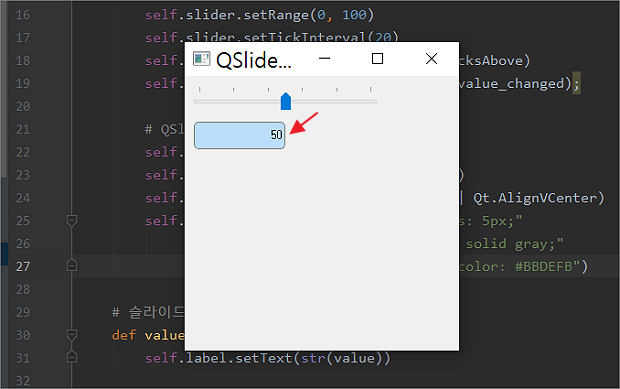Collapse the def fold marker at line 30
Viewport: 620px width, 389px height.
tap(72, 335)
